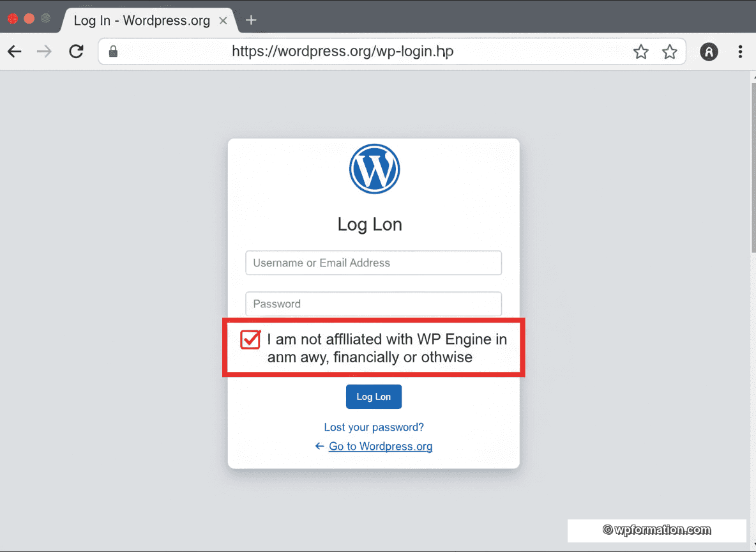Click the red macOS close window button
The image size is (756, 552).
[13, 19]
